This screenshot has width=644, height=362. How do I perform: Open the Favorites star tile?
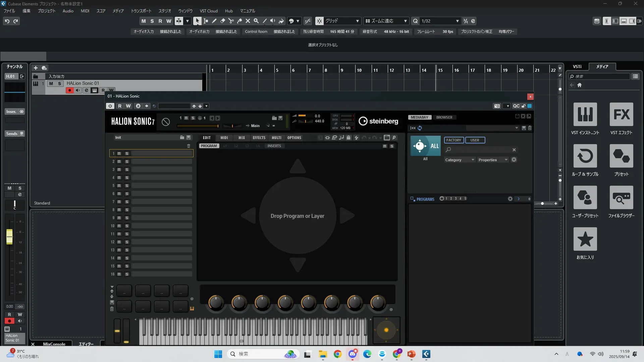[585, 239]
